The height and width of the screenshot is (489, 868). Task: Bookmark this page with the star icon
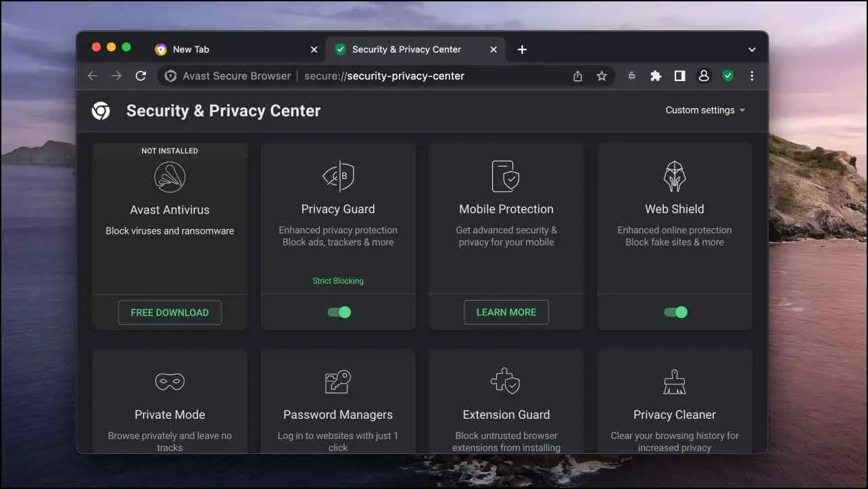coord(601,76)
